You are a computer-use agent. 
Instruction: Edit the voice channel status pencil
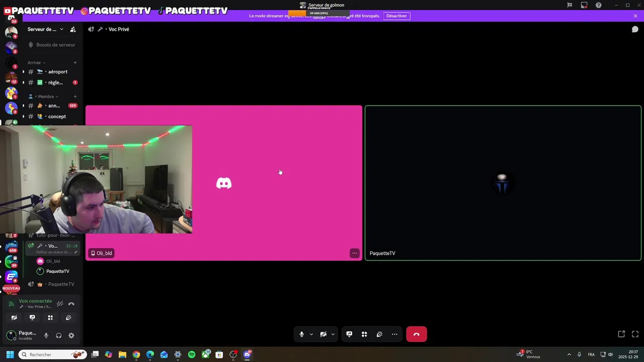pyautogui.click(x=75, y=252)
